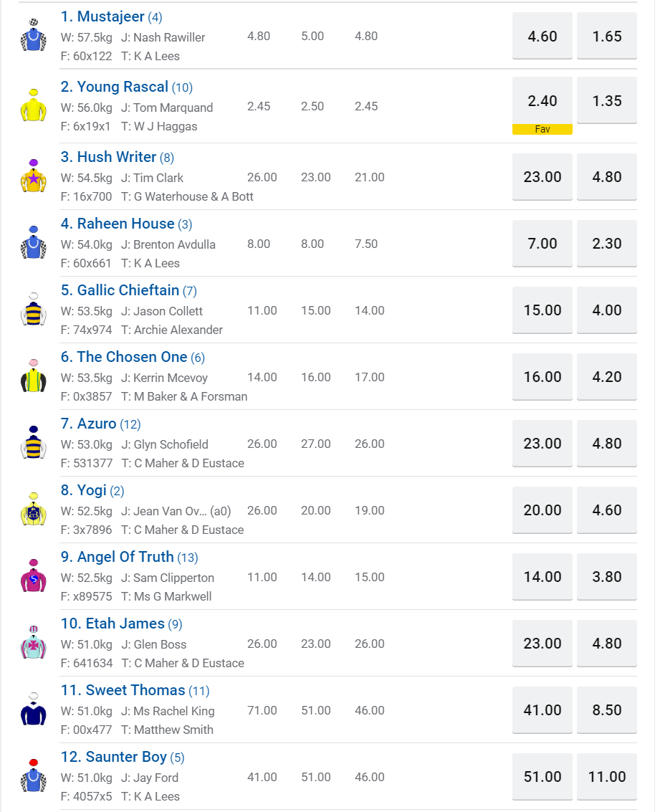Select Raheen House place odds 2.30
Screen dimensions: 655x812
click(607, 244)
